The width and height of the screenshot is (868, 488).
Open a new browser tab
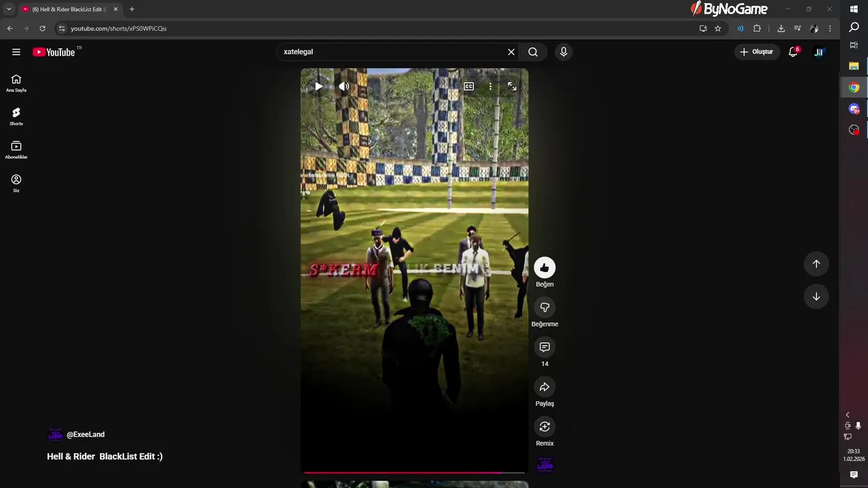click(x=132, y=9)
